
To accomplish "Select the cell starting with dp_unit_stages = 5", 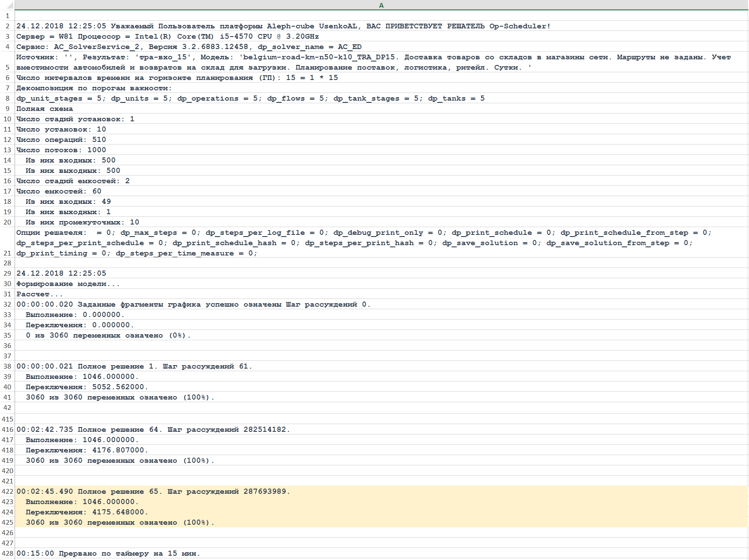I will 250,98.
